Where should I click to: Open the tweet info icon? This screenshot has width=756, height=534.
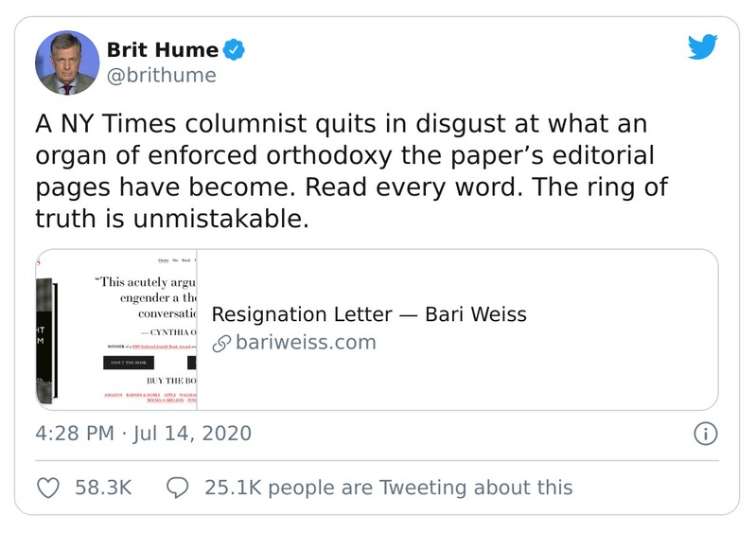click(x=705, y=434)
